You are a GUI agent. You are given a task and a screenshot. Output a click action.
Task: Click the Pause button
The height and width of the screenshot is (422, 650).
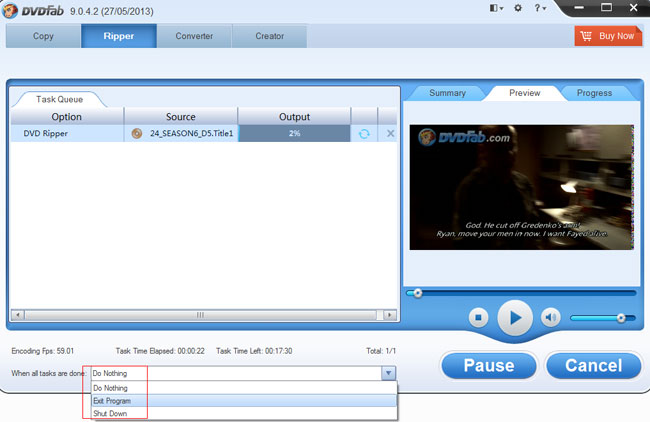point(489,365)
